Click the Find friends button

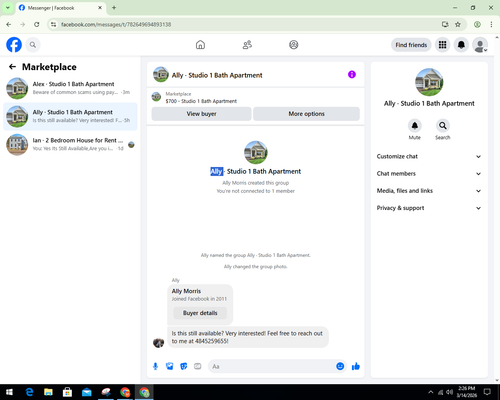[411, 45]
